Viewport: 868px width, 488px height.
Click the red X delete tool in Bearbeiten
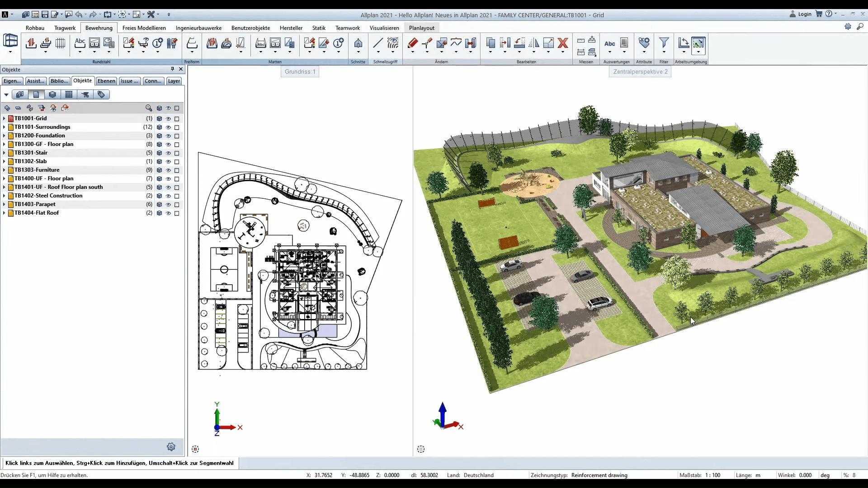pos(563,43)
